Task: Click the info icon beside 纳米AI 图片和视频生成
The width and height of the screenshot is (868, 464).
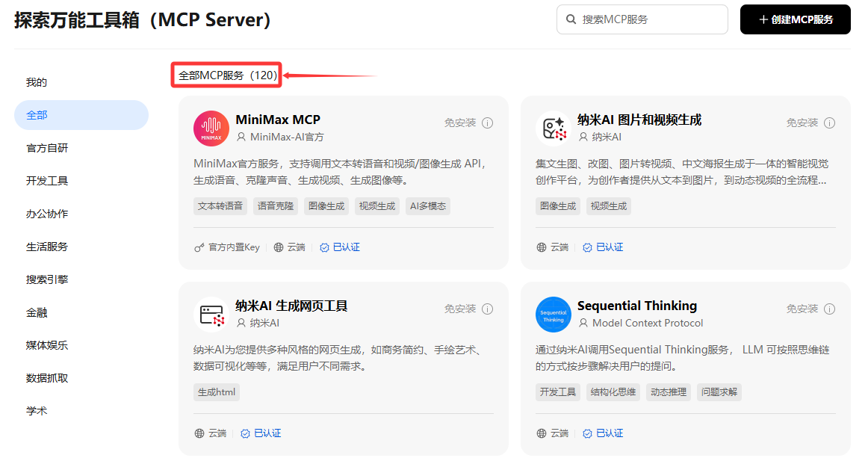Action: point(829,123)
